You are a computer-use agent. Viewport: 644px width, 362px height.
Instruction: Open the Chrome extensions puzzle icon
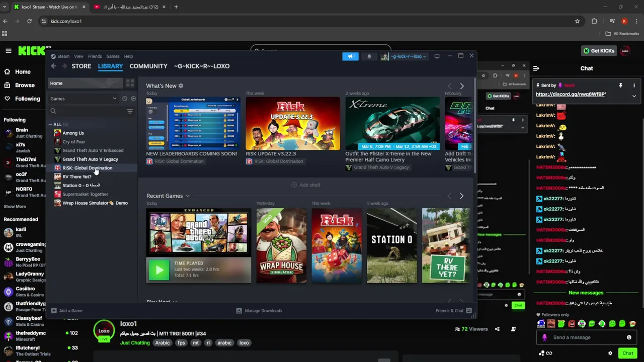(594, 21)
